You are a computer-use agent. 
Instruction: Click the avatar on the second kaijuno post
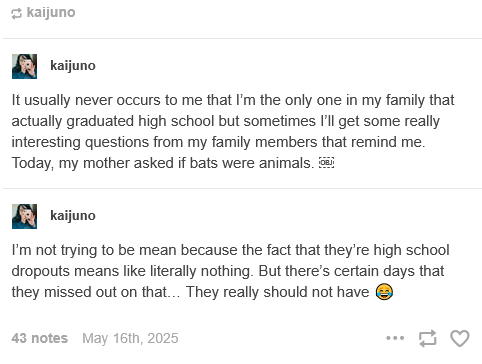click(24, 216)
